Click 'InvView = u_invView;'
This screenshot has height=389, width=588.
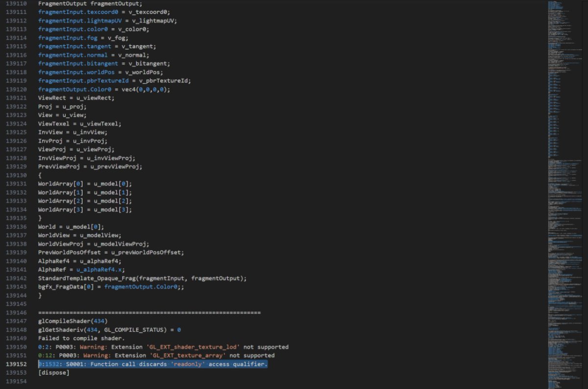click(x=73, y=132)
